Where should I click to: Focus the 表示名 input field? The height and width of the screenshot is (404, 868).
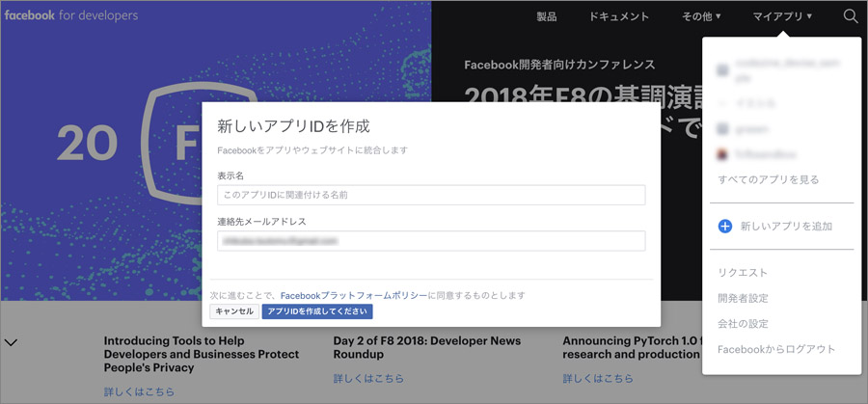pyautogui.click(x=431, y=195)
